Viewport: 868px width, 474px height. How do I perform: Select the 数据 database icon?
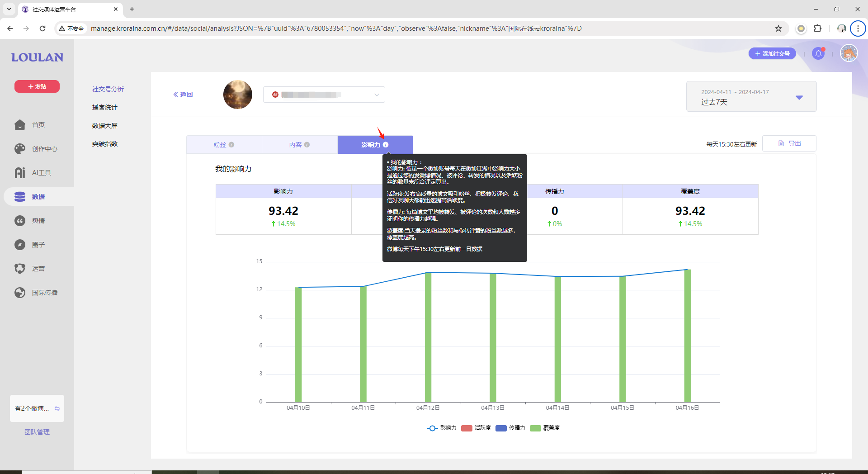pyautogui.click(x=20, y=197)
